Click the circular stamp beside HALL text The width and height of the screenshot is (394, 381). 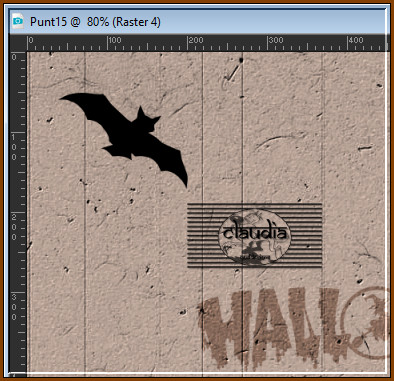point(366,323)
